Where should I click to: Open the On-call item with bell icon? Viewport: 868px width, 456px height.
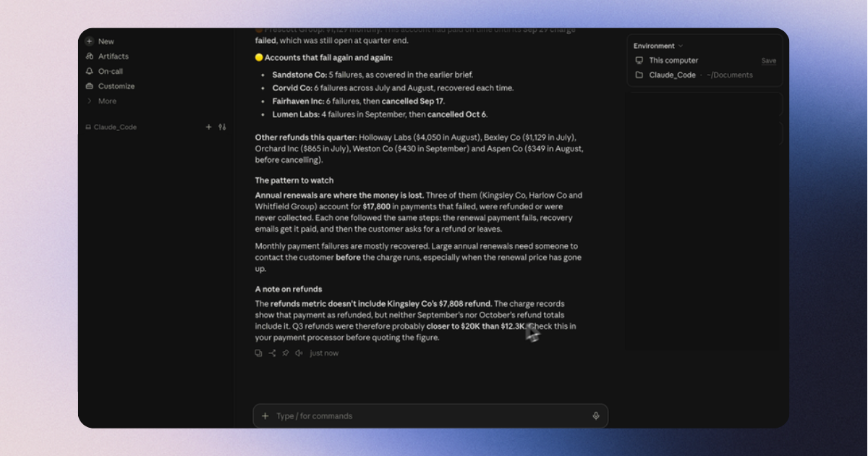tap(103, 71)
